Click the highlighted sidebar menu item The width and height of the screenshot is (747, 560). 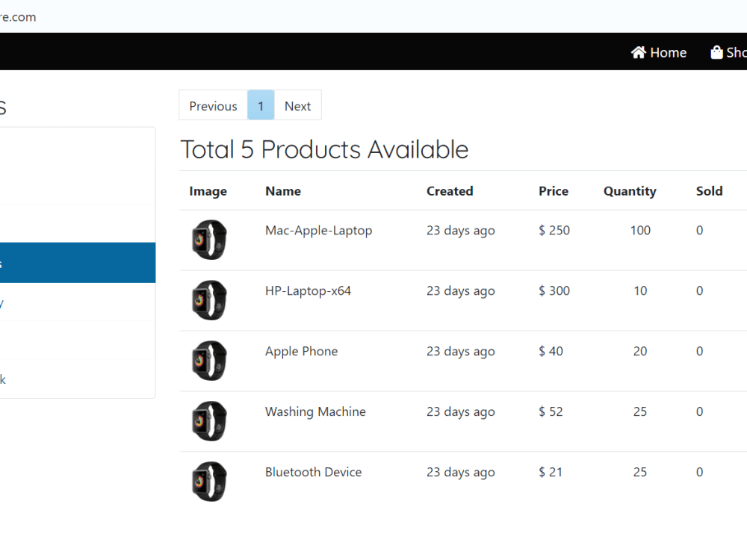click(x=75, y=263)
